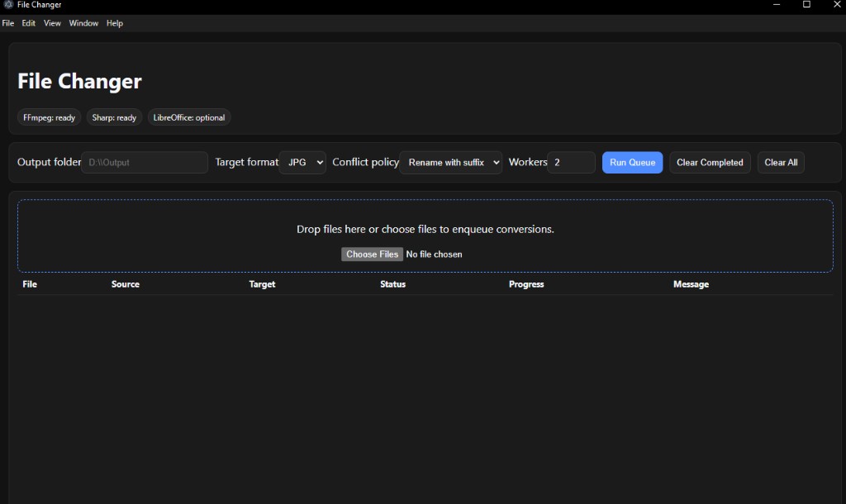Click the File Changer heading

pos(79,82)
